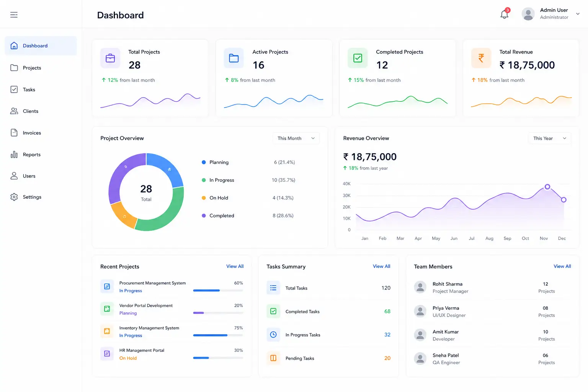588x392 pixels.
Task: Click the Settings gear icon in sidebar
Action: pos(14,197)
